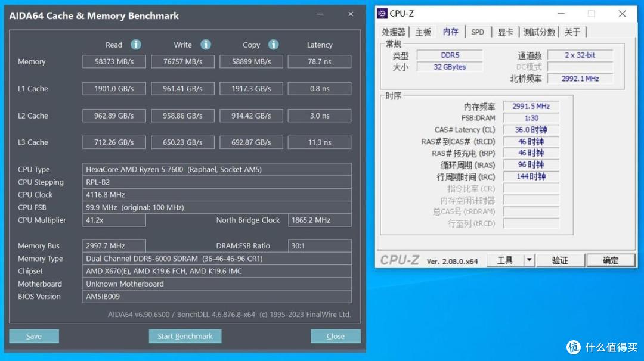The height and width of the screenshot is (361, 644).
Task: Click Motherboard field Unknown Motherboard
Action: click(x=217, y=284)
